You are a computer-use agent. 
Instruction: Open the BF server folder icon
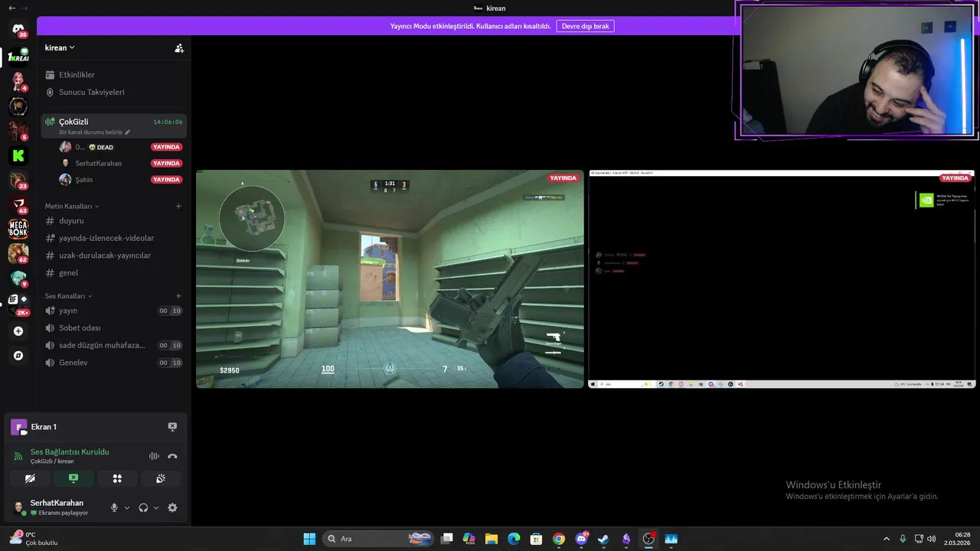click(x=18, y=299)
